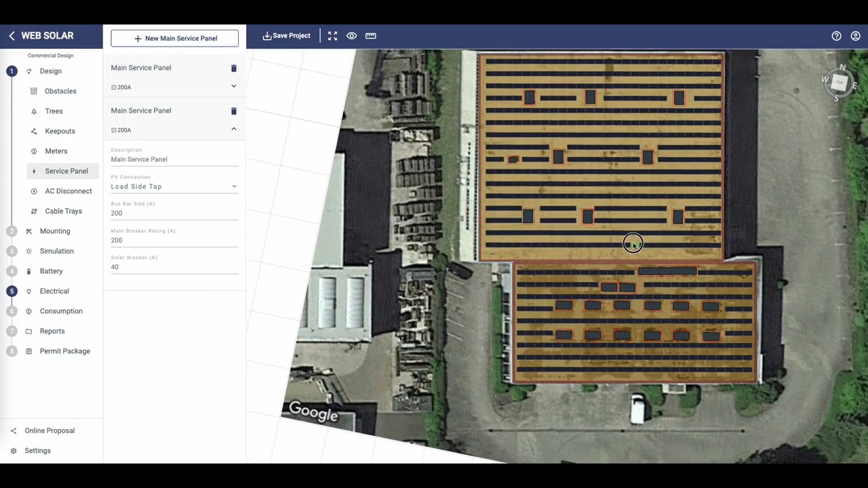The height and width of the screenshot is (488, 868).
Task: Click the Cable Trays icon
Action: pyautogui.click(x=34, y=211)
